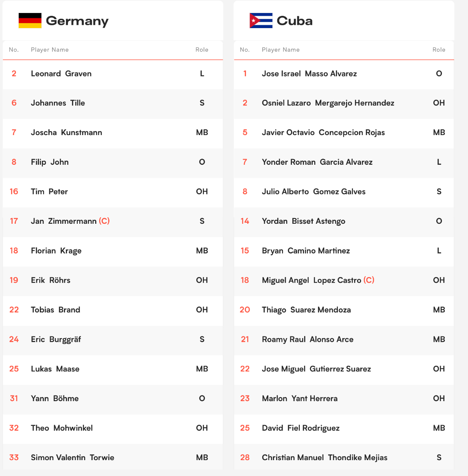This screenshot has width=468, height=476.
Task: Click Cuba's Role column header
Action: coord(439,50)
